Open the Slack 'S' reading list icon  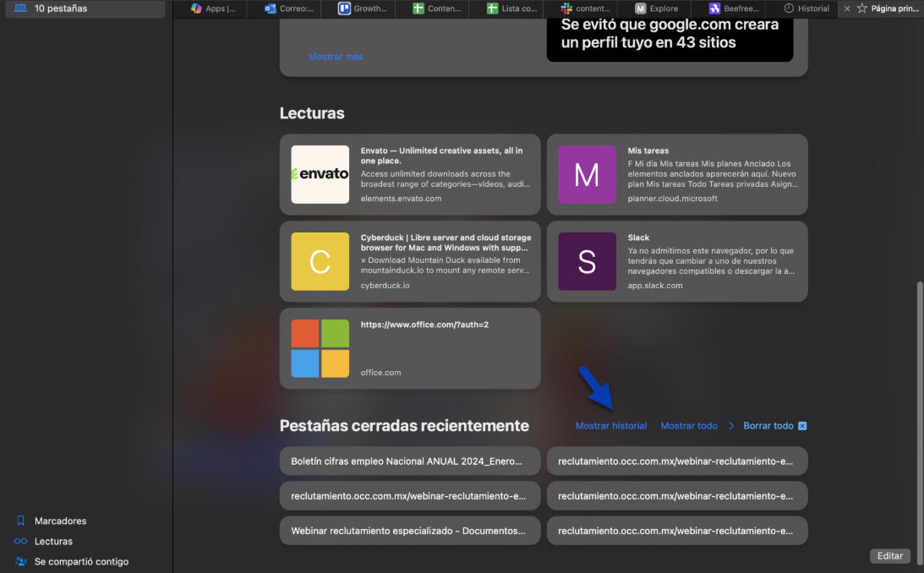587,261
